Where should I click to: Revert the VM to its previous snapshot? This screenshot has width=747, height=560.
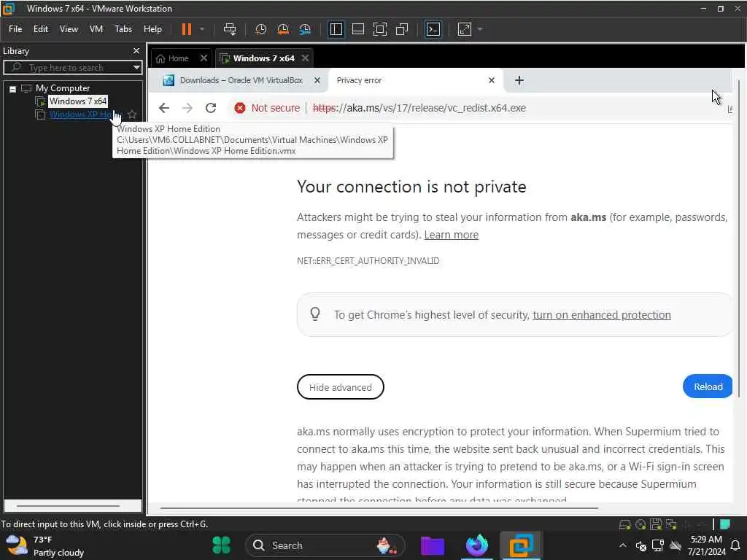(x=283, y=29)
